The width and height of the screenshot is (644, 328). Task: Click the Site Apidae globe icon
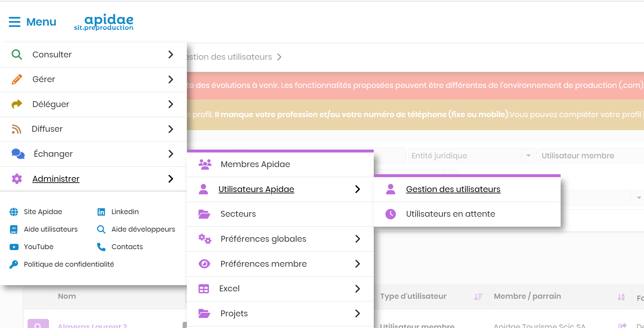14,212
